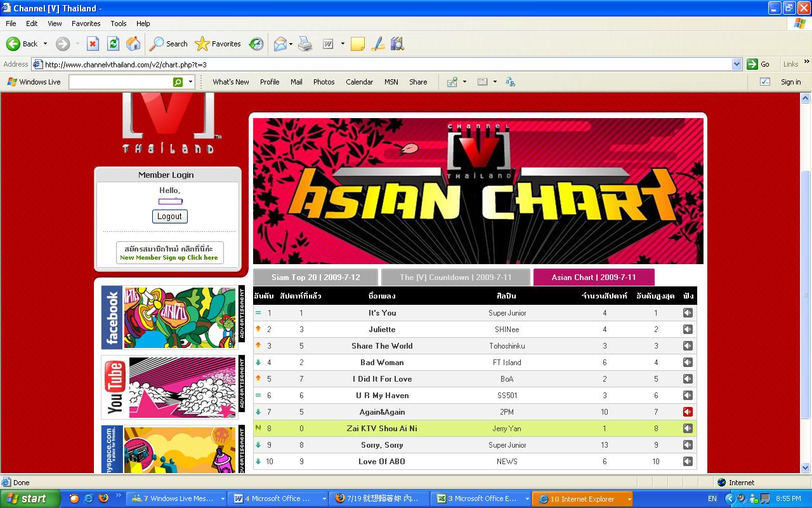Open the Mail icon dropdown arrow

[291, 44]
